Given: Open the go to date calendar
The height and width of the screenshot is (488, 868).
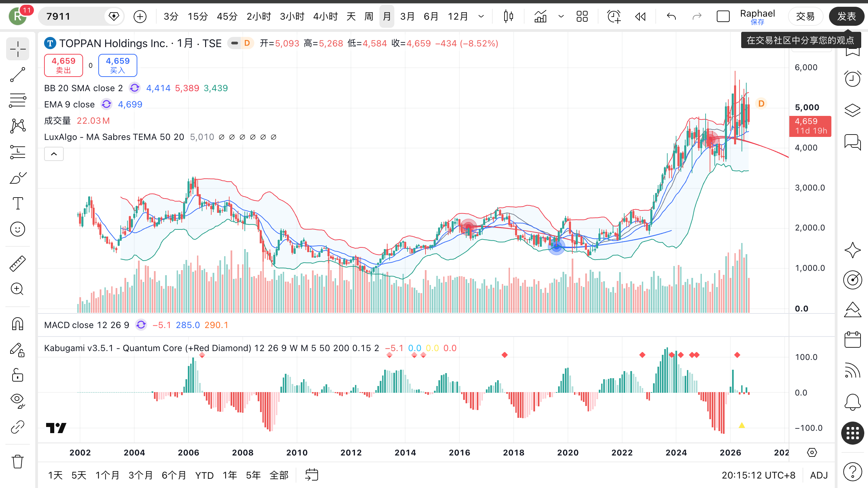Looking at the screenshot, I should pyautogui.click(x=312, y=475).
